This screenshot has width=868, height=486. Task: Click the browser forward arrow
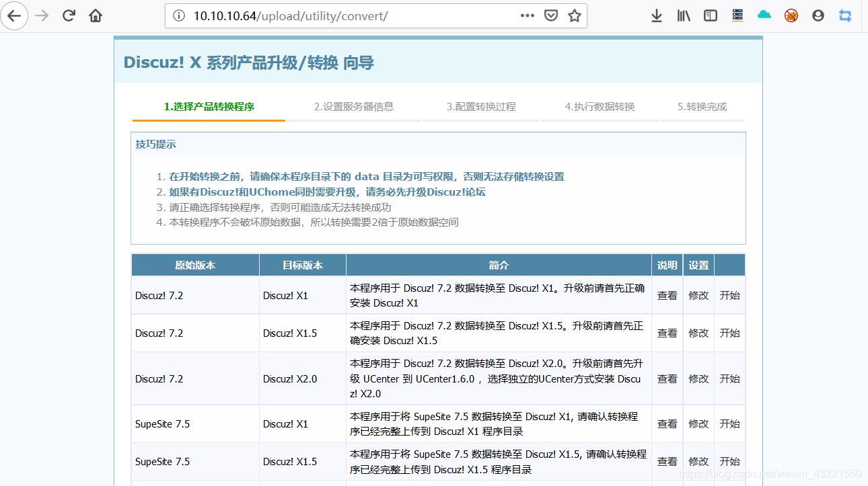[x=42, y=15]
